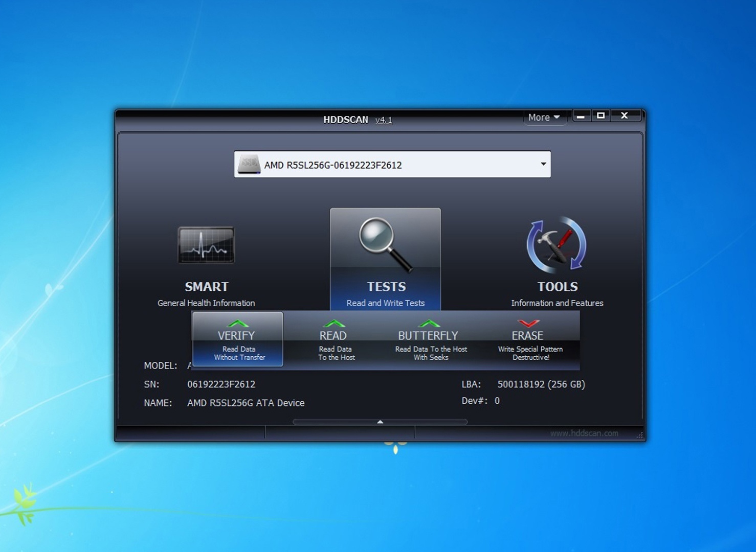Click the v4.1 version link
Image resolution: width=756 pixels, height=552 pixels.
pos(384,120)
